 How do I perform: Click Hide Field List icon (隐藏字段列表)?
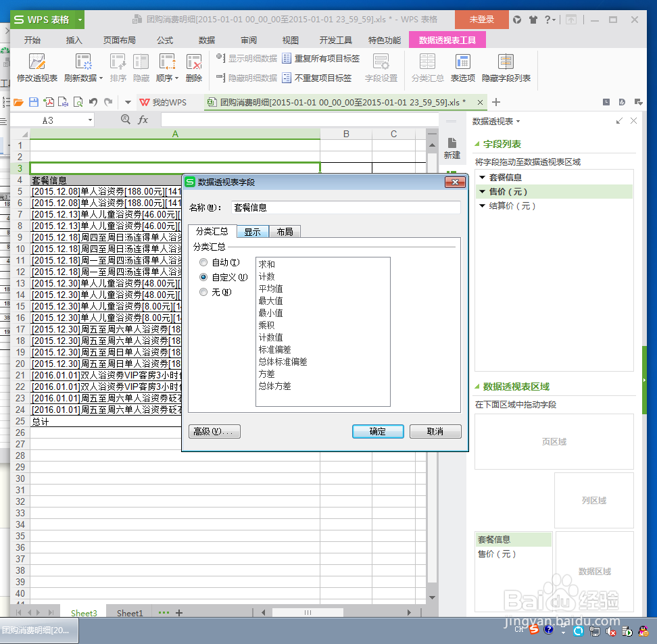point(506,62)
